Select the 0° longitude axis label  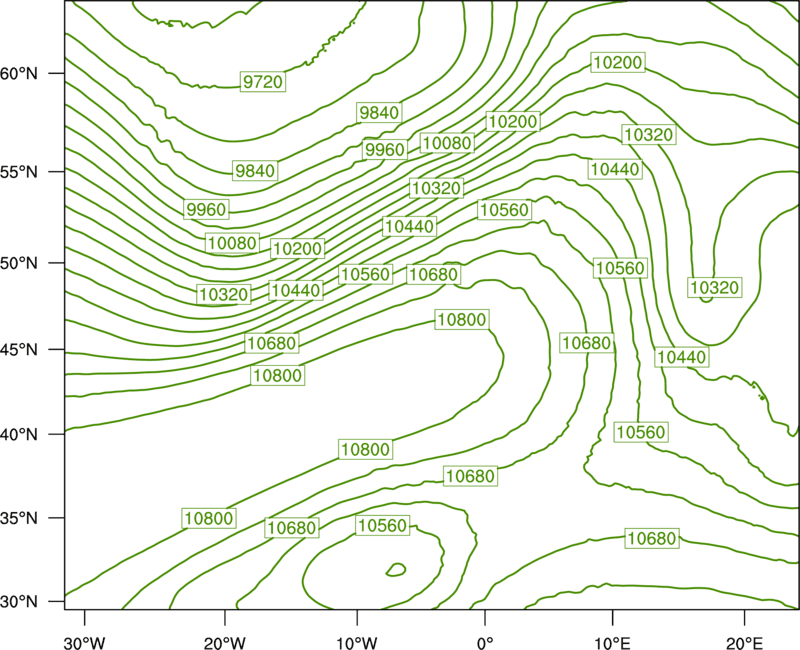pyautogui.click(x=485, y=643)
